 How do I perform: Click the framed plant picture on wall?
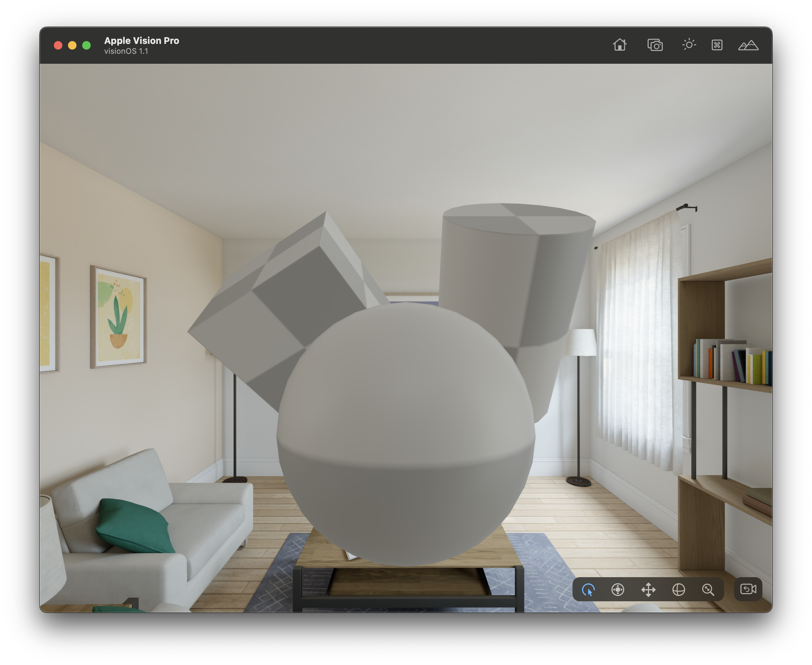pyautogui.click(x=119, y=317)
